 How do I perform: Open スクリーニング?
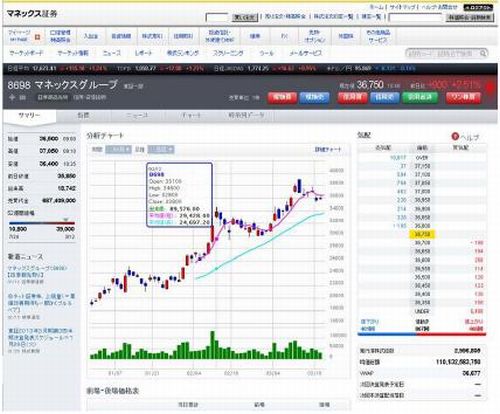(228, 53)
